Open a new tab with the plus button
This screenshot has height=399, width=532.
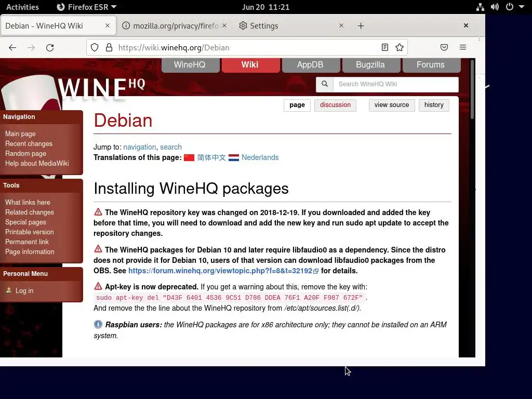(361, 26)
